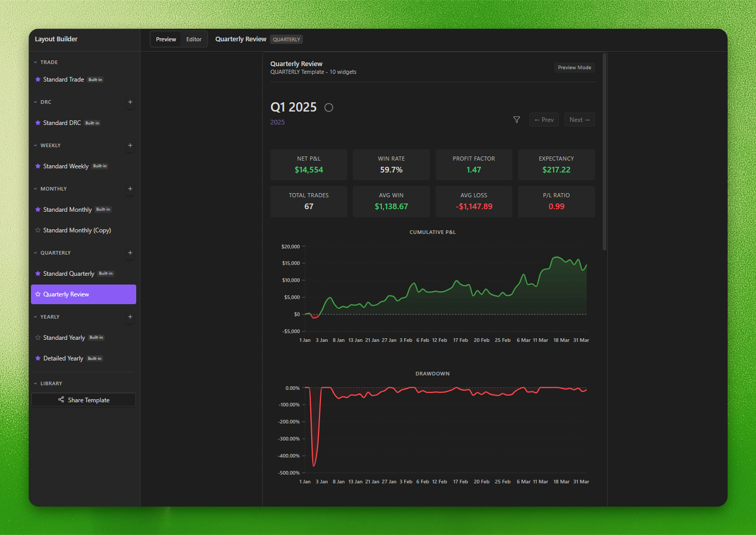Toggle favorite star on Standard Trade
This screenshot has height=535, width=756.
[x=38, y=80]
